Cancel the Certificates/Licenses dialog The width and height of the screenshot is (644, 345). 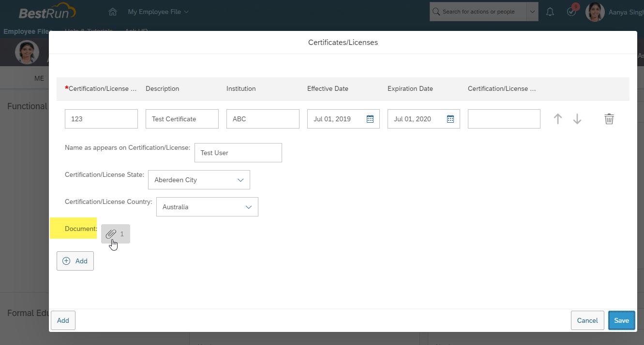click(x=587, y=320)
